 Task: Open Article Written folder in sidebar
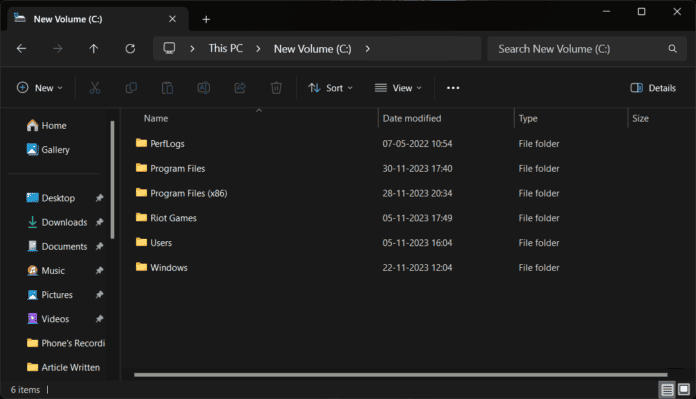click(63, 367)
